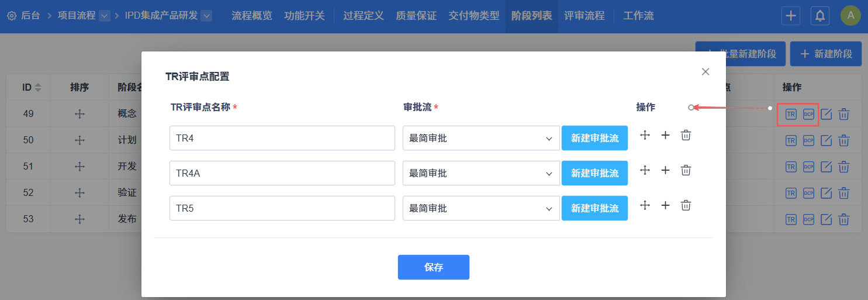This screenshot has width=868, height=300.
Task: Open DCP config for stage 51
Action: (808, 167)
